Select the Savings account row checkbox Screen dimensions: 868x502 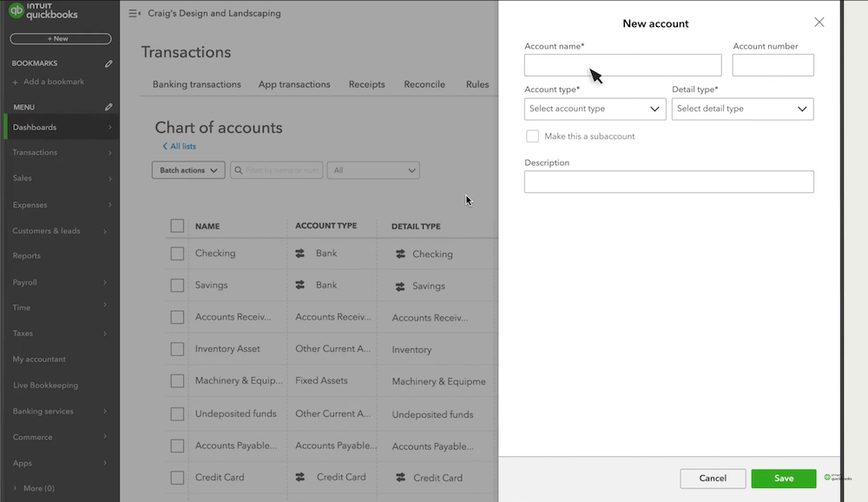[x=177, y=286]
